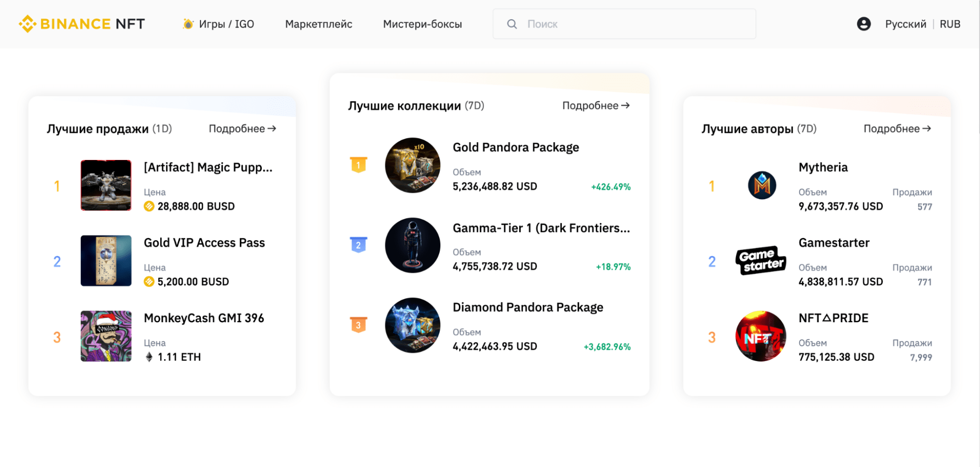Open the user profile account icon

click(x=863, y=23)
